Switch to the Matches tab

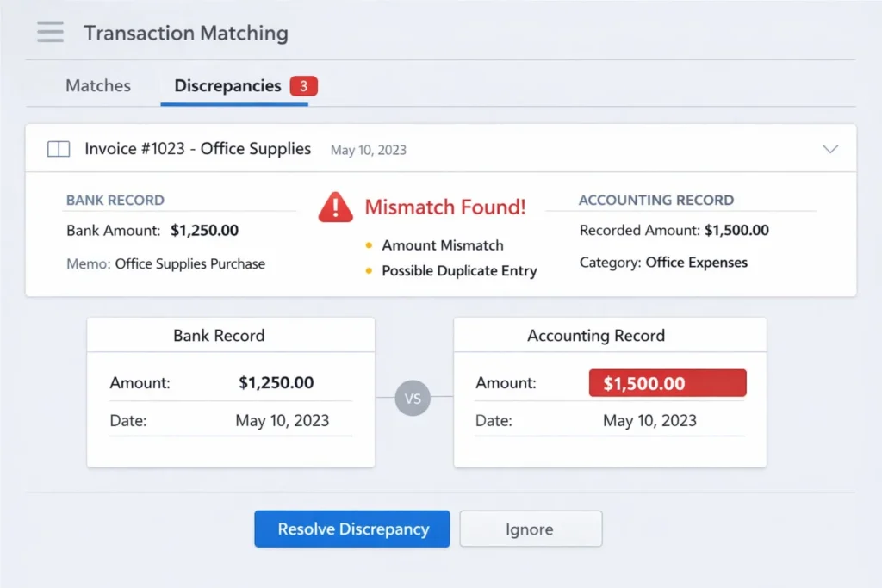click(x=97, y=85)
